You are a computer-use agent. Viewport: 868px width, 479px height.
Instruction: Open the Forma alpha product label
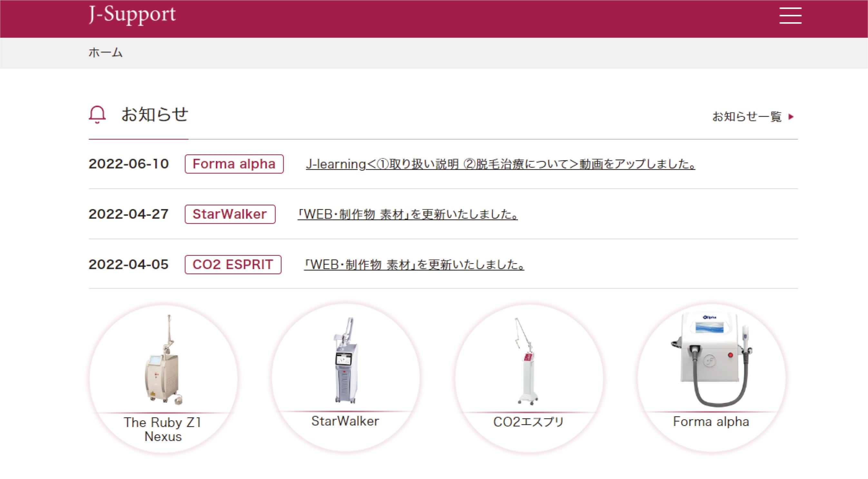(x=711, y=422)
